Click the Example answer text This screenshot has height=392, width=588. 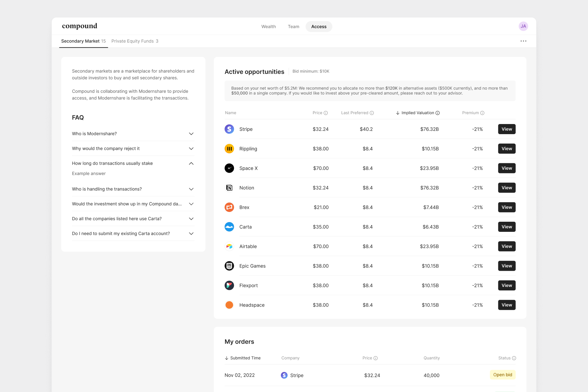[x=89, y=174]
